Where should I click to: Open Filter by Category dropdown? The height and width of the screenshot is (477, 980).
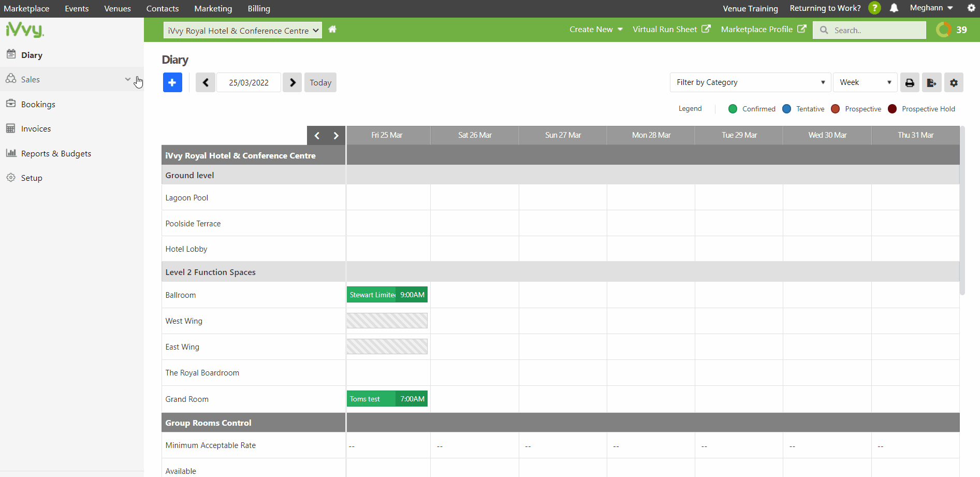tap(750, 82)
